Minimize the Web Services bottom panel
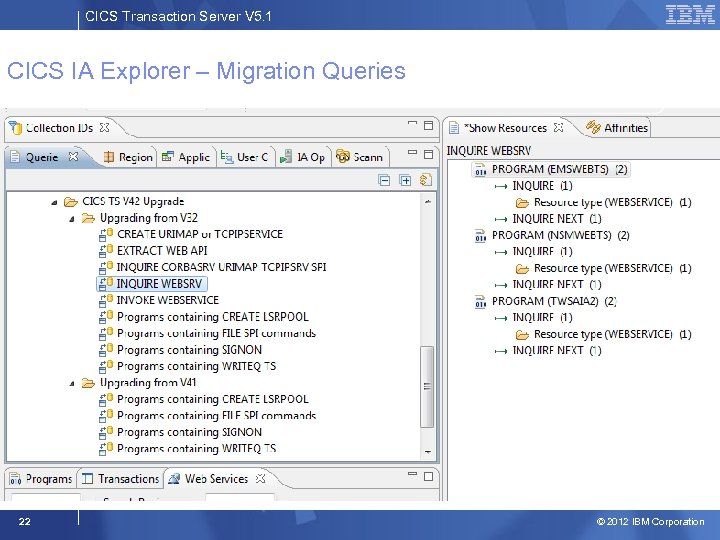 412,473
